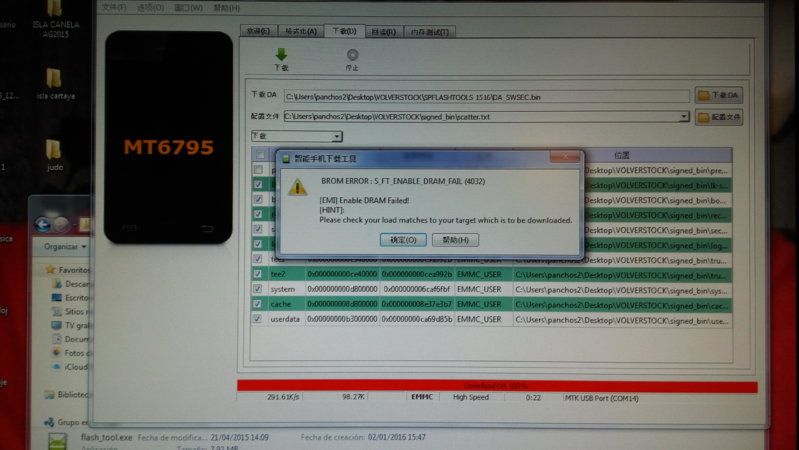Uncheck the row with signed_bin\rec... location
This screenshot has width=799, height=450.
tap(258, 215)
